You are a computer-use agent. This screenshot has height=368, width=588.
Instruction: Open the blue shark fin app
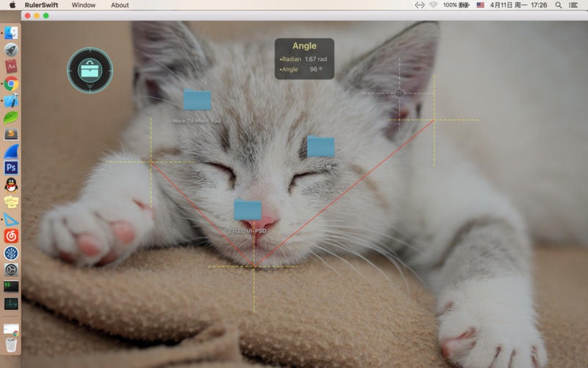tap(11, 152)
